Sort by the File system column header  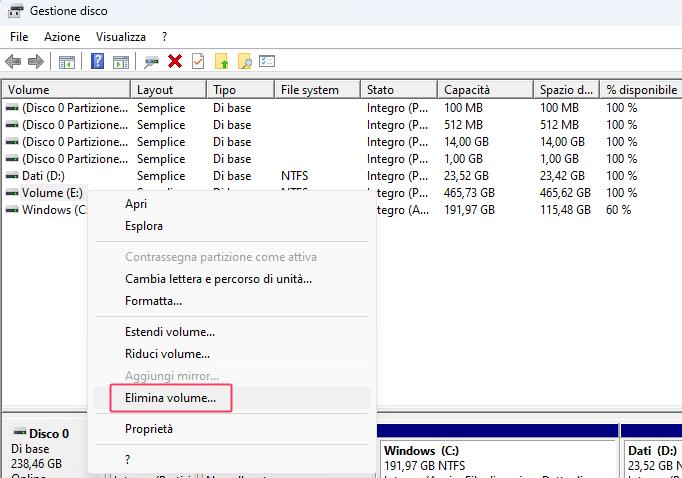(318, 90)
